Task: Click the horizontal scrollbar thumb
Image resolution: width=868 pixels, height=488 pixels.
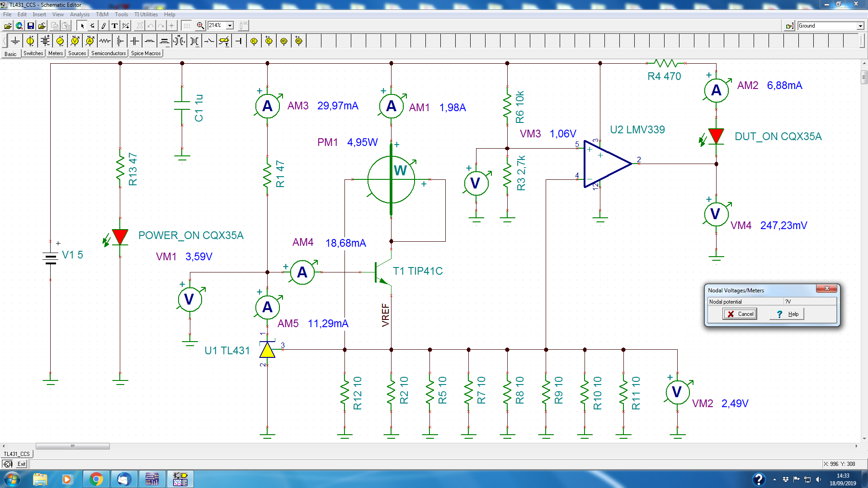Action: [x=72, y=446]
